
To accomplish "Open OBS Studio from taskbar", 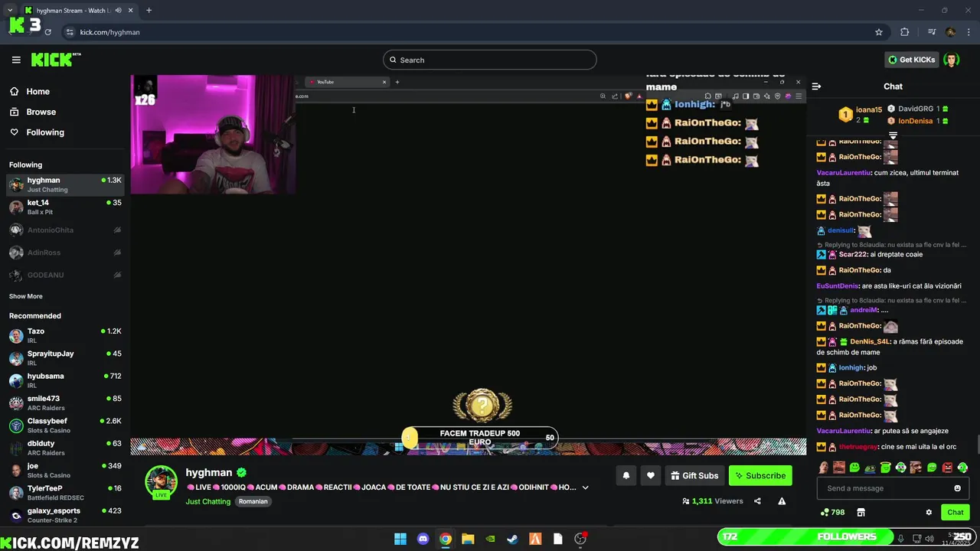I will click(580, 539).
